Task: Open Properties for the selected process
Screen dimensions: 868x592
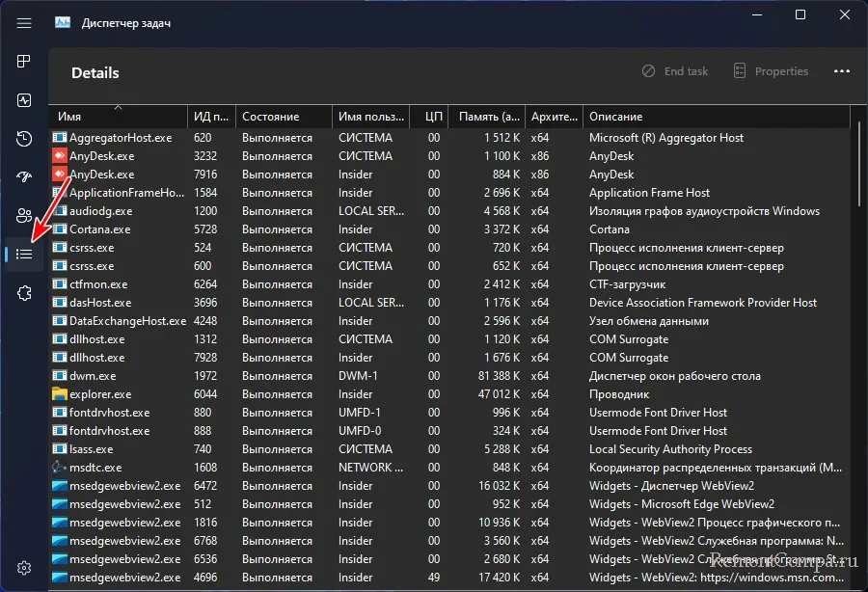Action: coord(772,71)
